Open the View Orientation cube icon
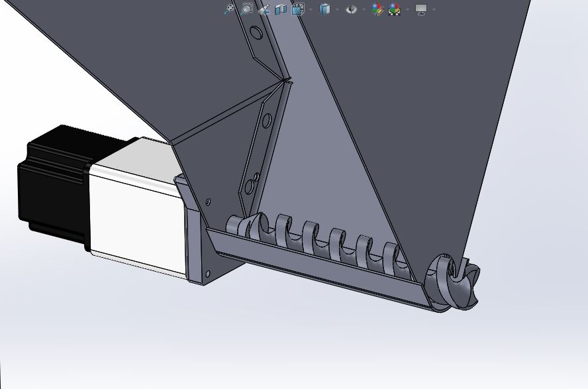 298,9
